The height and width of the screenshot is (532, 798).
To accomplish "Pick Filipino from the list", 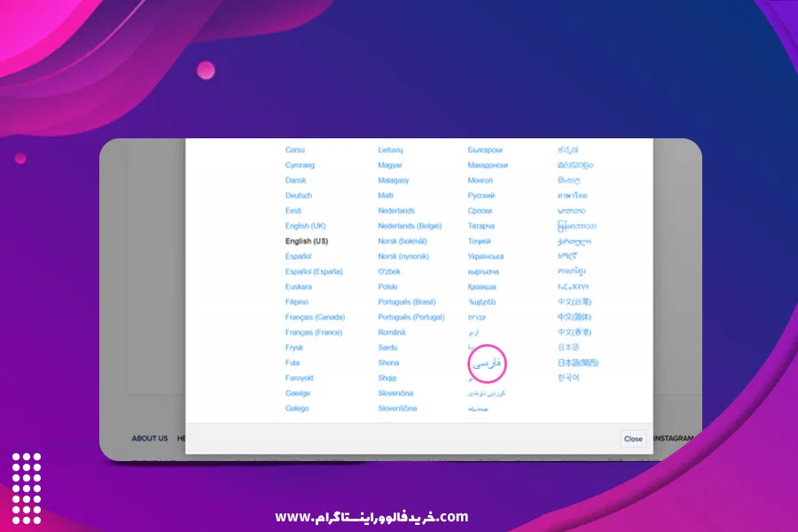I will click(x=297, y=301).
